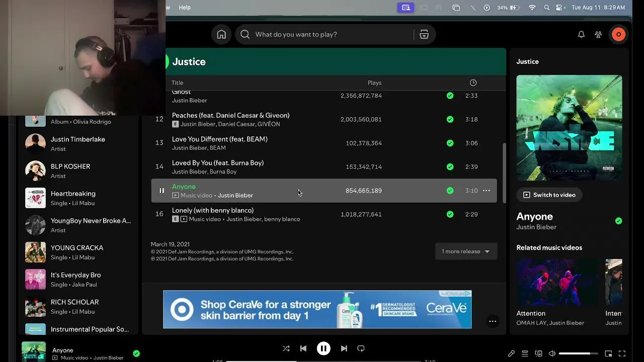The image size is (644, 362).
Task: Click the music video icon under Lonely
Action: click(x=184, y=219)
